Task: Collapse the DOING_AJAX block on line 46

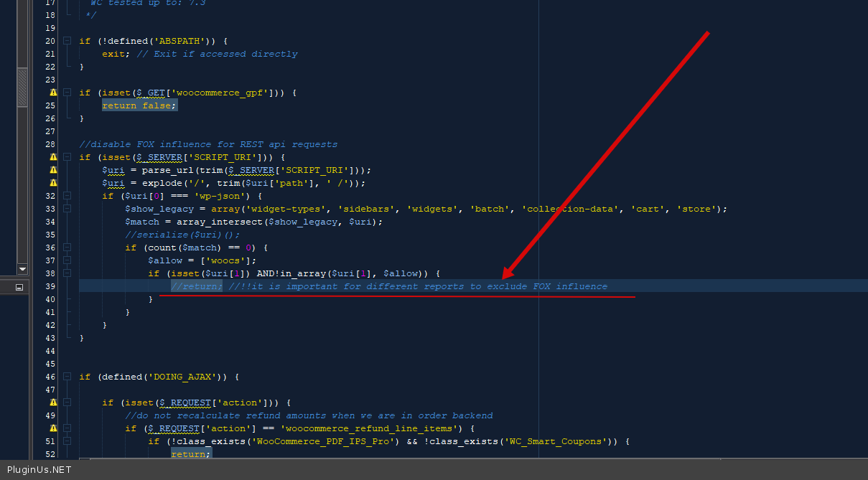Action: [x=67, y=377]
